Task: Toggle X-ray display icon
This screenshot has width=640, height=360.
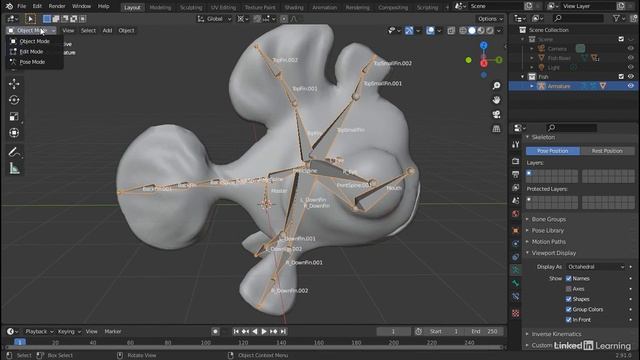Action: pos(451,31)
